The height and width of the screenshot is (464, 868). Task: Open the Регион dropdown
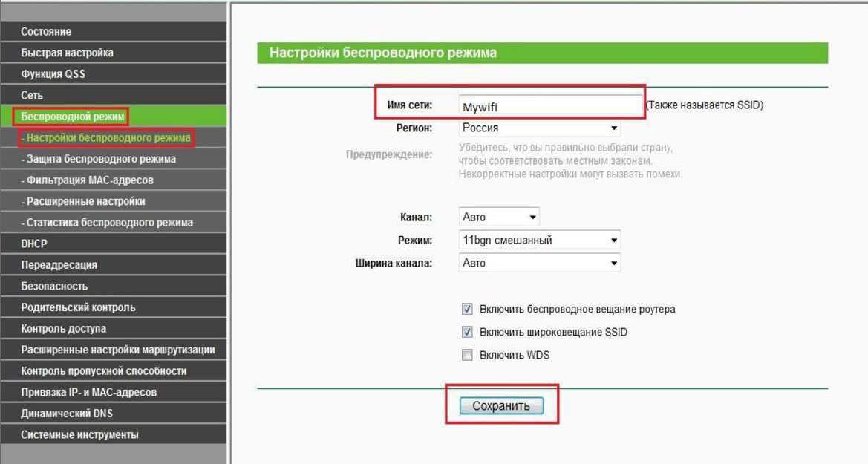point(539,128)
